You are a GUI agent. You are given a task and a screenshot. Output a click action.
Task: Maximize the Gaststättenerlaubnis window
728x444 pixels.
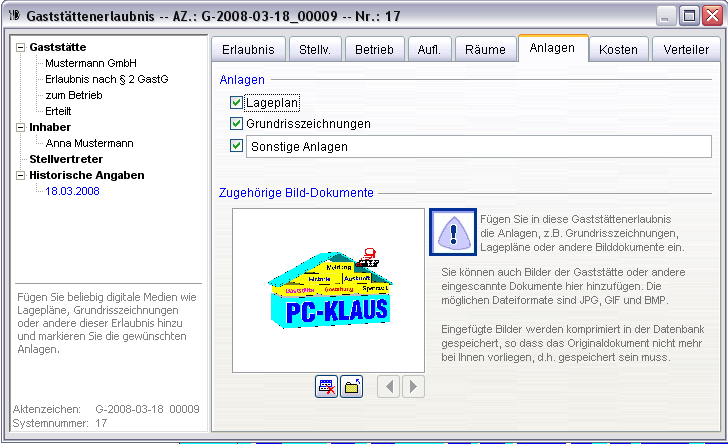(x=691, y=16)
